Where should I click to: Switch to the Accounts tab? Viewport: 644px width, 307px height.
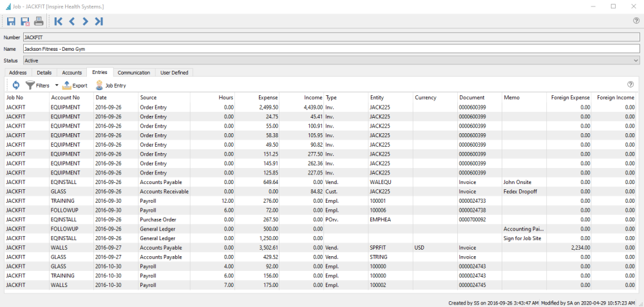tap(72, 73)
